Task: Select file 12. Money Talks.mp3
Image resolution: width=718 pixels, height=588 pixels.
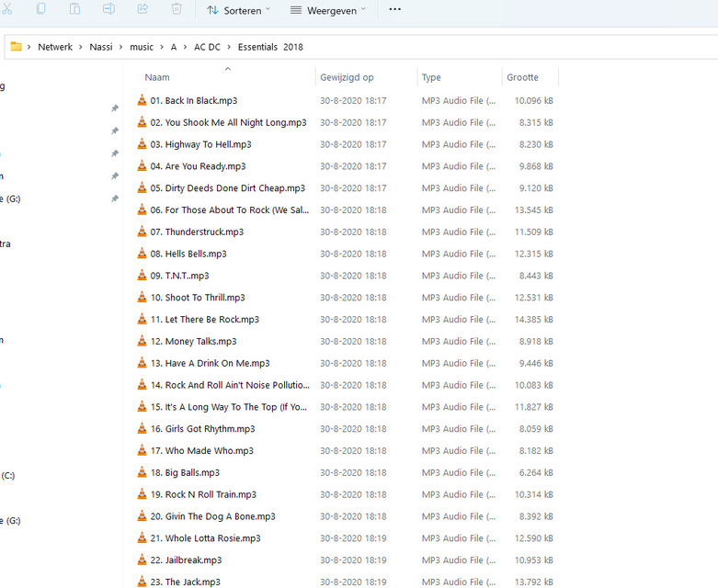Action: pyautogui.click(x=193, y=342)
